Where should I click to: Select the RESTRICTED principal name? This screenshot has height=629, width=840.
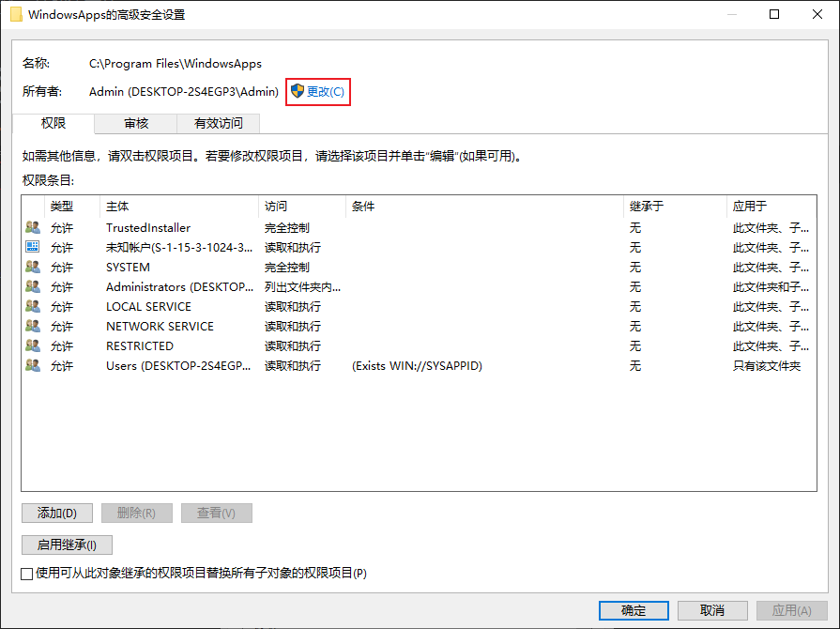pyautogui.click(x=140, y=346)
